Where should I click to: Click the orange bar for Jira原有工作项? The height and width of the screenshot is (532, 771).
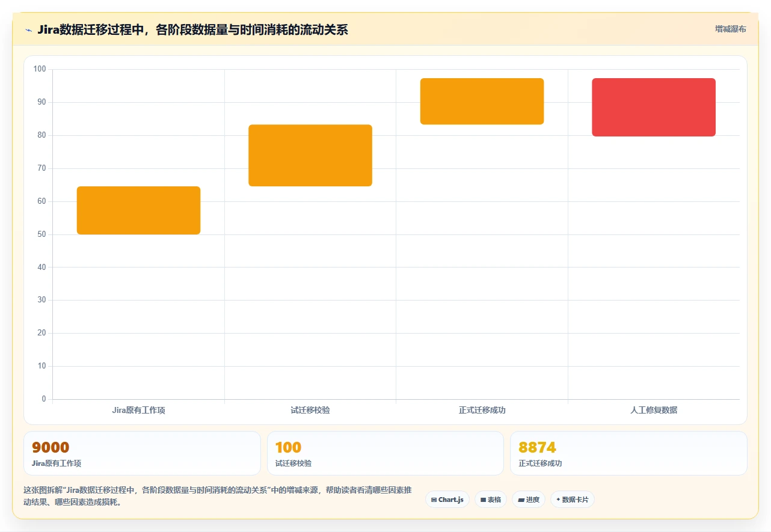click(138, 210)
